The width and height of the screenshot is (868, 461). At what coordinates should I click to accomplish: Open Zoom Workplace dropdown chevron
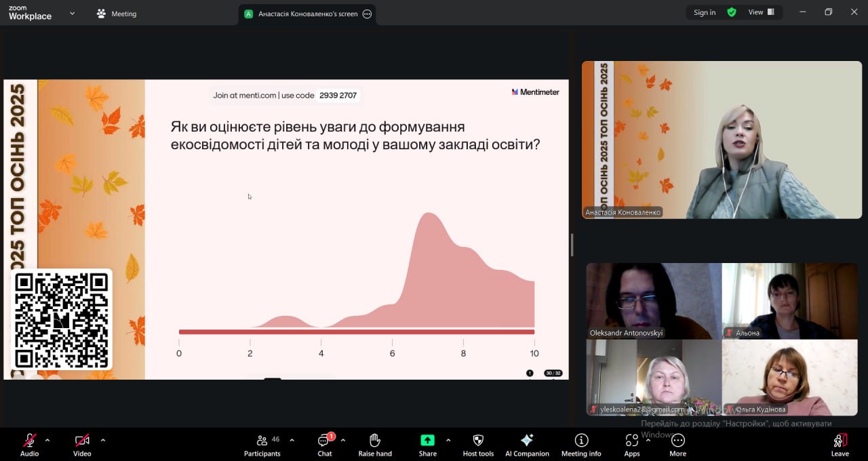72,13
